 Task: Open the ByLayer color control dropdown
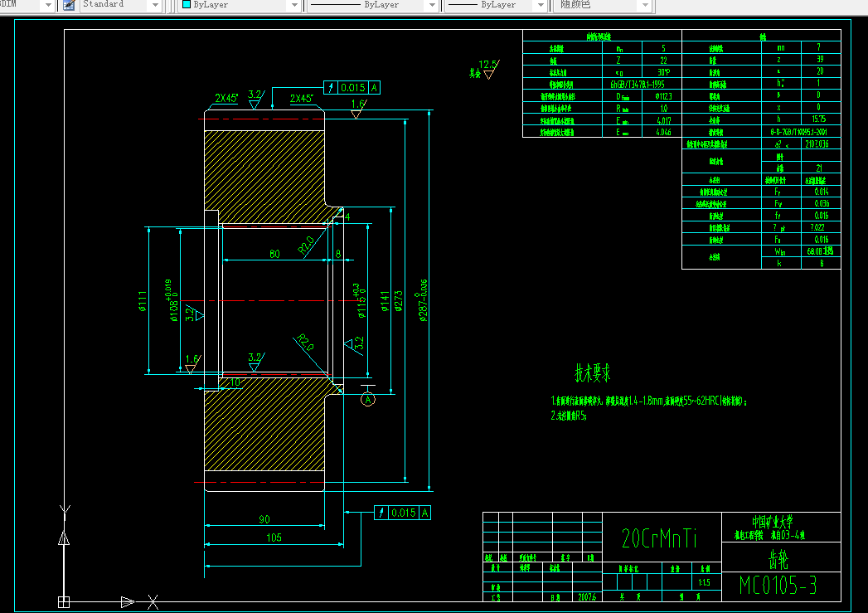(294, 5)
